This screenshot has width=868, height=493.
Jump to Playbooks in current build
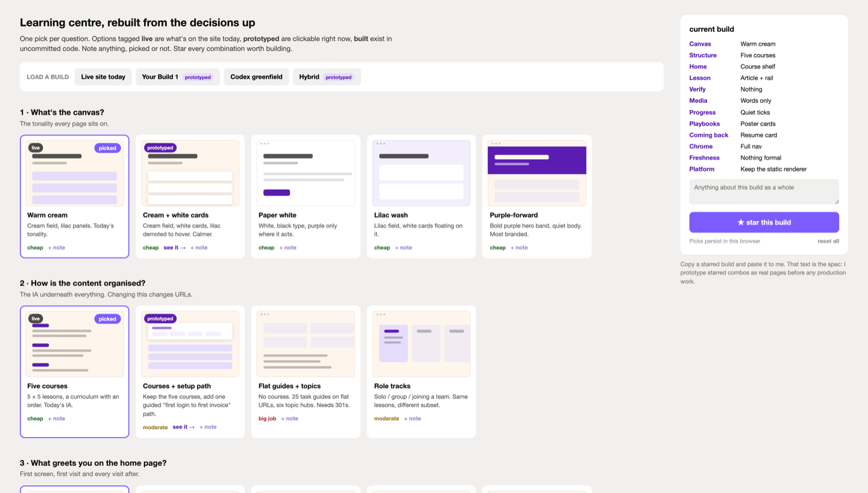(705, 124)
